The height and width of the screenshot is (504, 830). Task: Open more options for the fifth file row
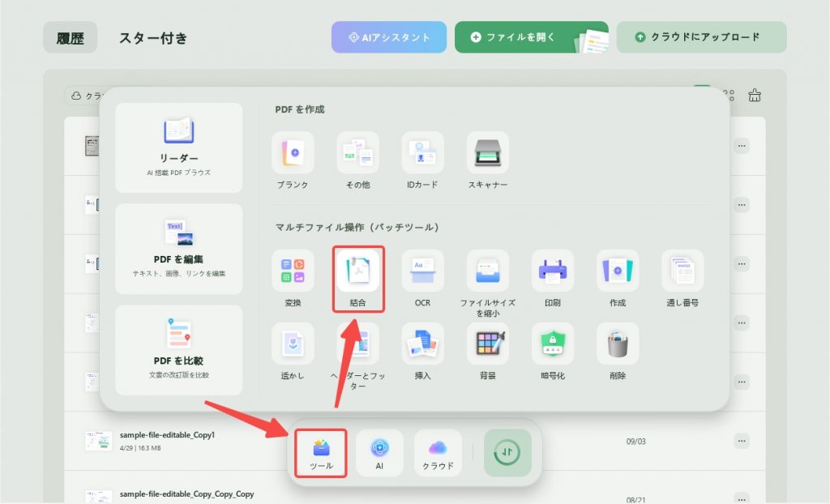click(x=742, y=382)
